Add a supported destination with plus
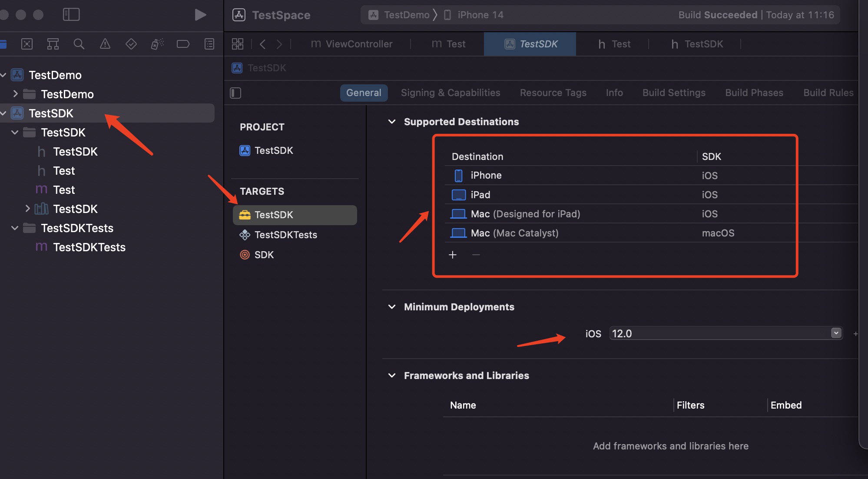Screen dimensions: 868x479 (x=453, y=255)
